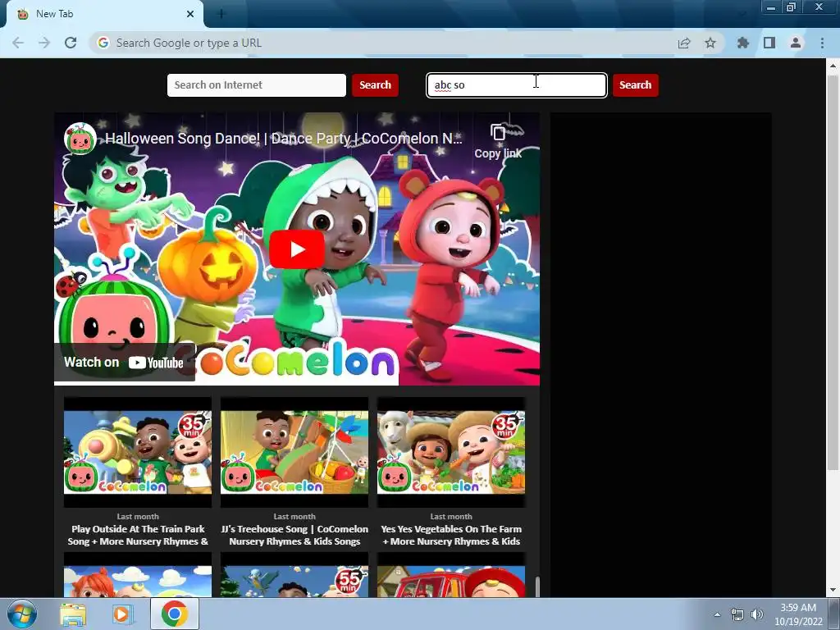This screenshot has width=840, height=630.
Task: Open the volume speaker tray icon
Action: click(757, 614)
